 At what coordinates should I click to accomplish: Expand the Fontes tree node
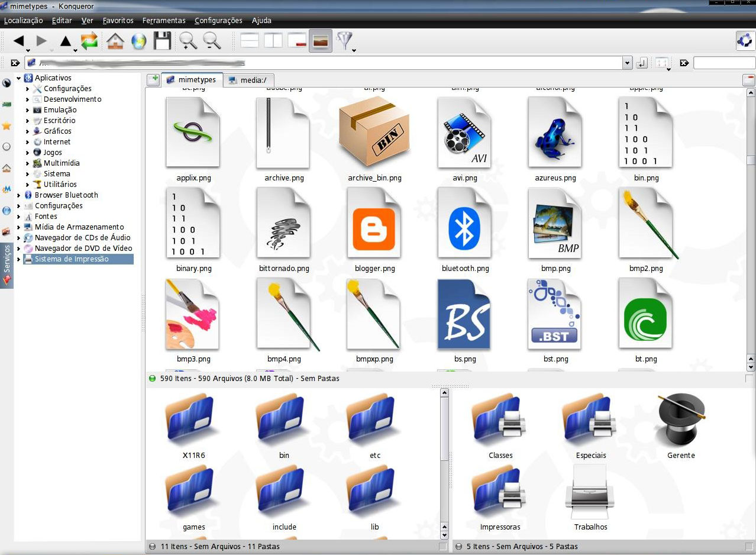click(x=18, y=217)
